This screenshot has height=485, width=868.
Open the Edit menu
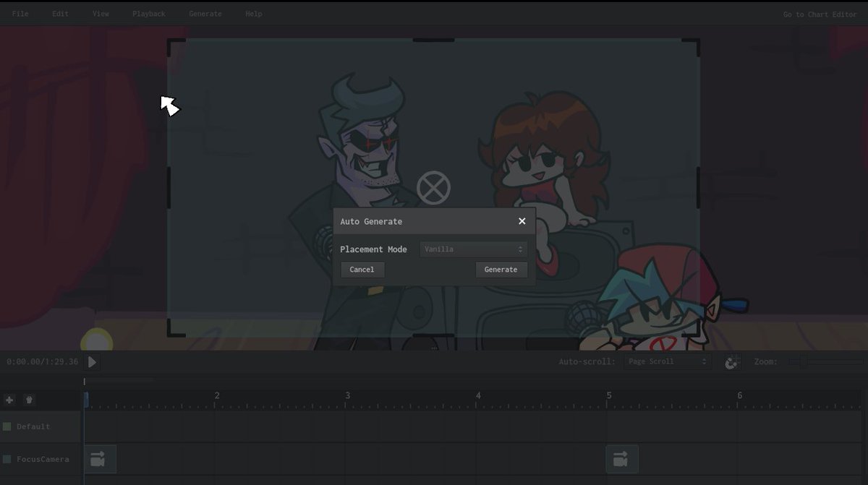(61, 14)
